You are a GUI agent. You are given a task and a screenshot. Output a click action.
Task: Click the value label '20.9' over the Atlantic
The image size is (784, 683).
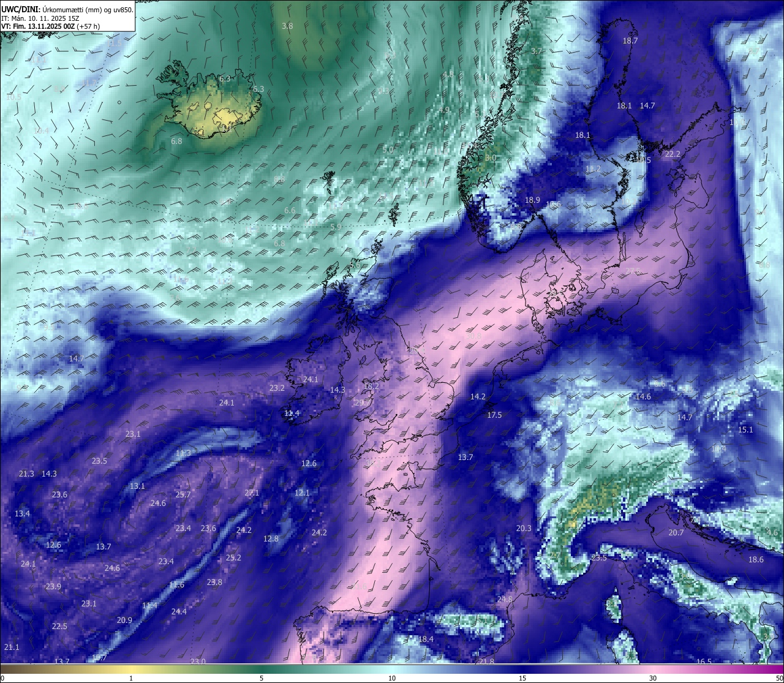tap(124, 621)
